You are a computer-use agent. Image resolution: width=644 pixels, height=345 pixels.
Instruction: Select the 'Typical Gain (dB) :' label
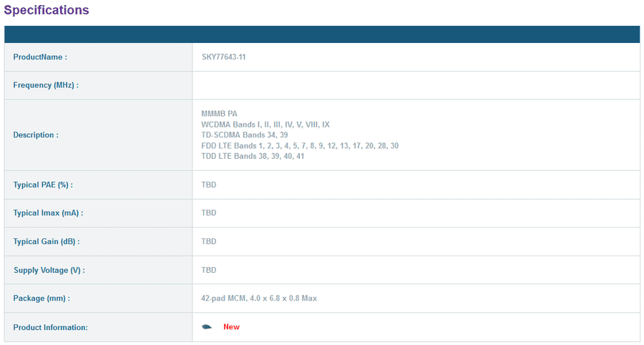47,241
